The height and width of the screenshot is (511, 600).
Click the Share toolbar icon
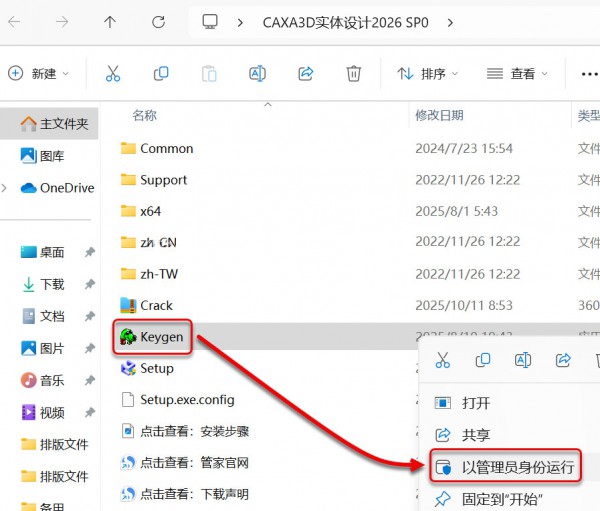[306, 73]
